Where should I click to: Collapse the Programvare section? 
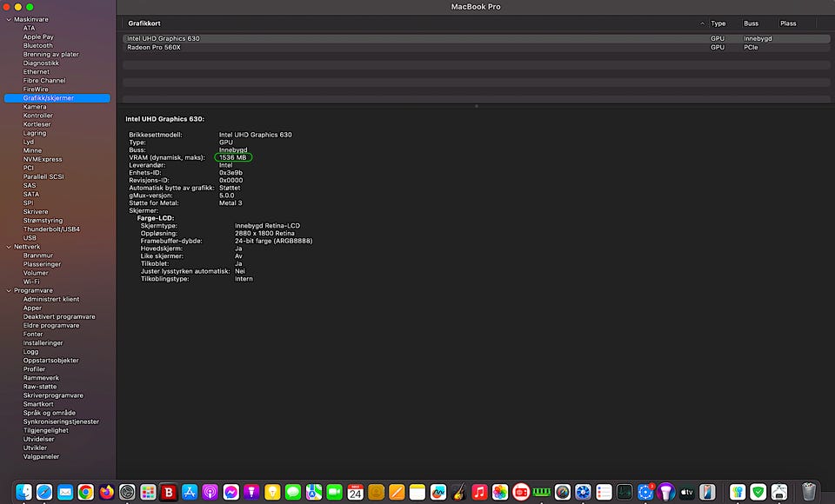click(9, 290)
